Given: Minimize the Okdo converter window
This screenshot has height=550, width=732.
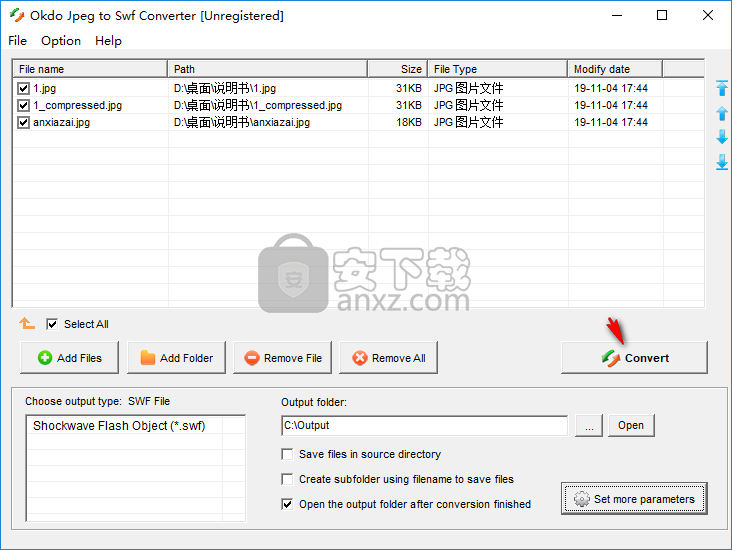Looking at the screenshot, I should [x=617, y=15].
